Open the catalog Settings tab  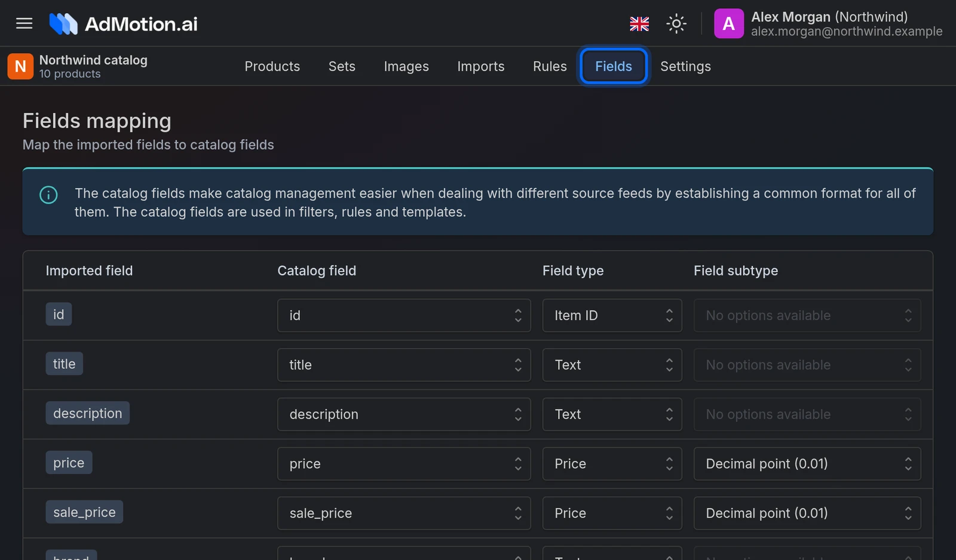click(685, 66)
